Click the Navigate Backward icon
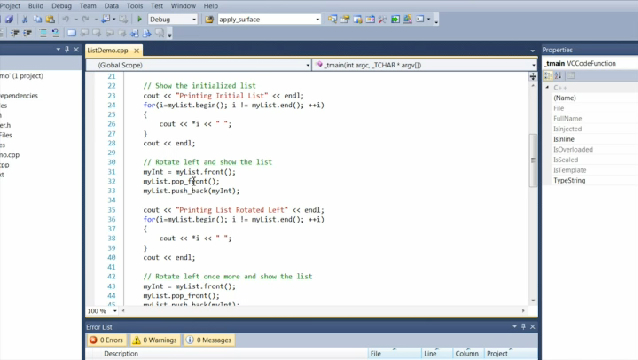638x360 pixels. (x=106, y=19)
